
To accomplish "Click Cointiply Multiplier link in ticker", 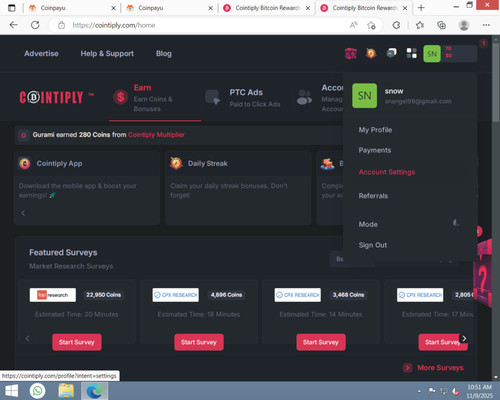I will (x=156, y=135).
